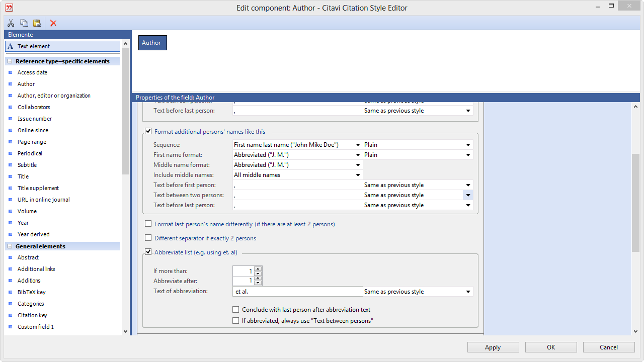
Task: Click the properties panel scroll down arrow
Action: [x=635, y=331]
